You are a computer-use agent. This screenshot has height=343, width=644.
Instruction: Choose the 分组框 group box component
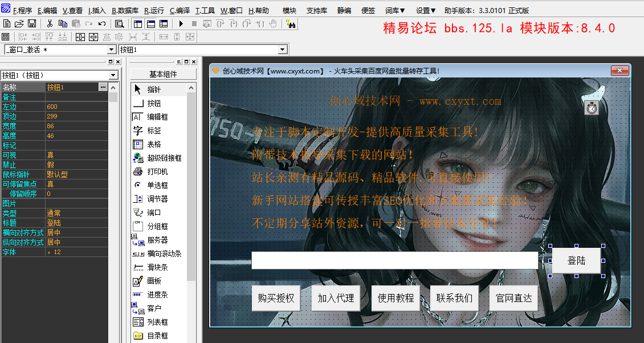point(159,226)
